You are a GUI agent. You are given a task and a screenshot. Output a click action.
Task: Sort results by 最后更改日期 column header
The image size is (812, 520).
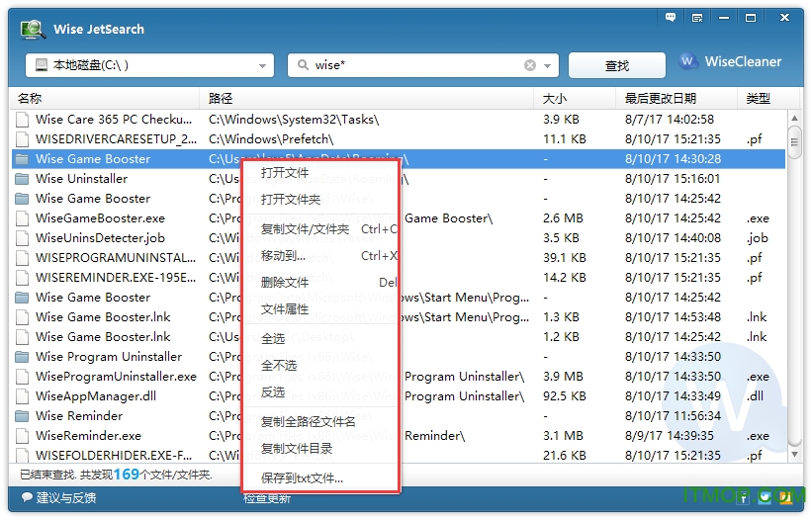click(660, 99)
